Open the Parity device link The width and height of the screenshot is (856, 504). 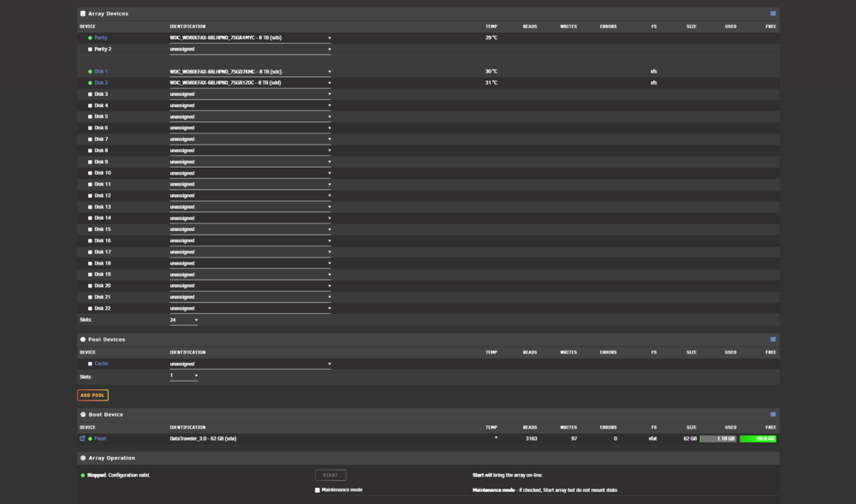[100, 39]
